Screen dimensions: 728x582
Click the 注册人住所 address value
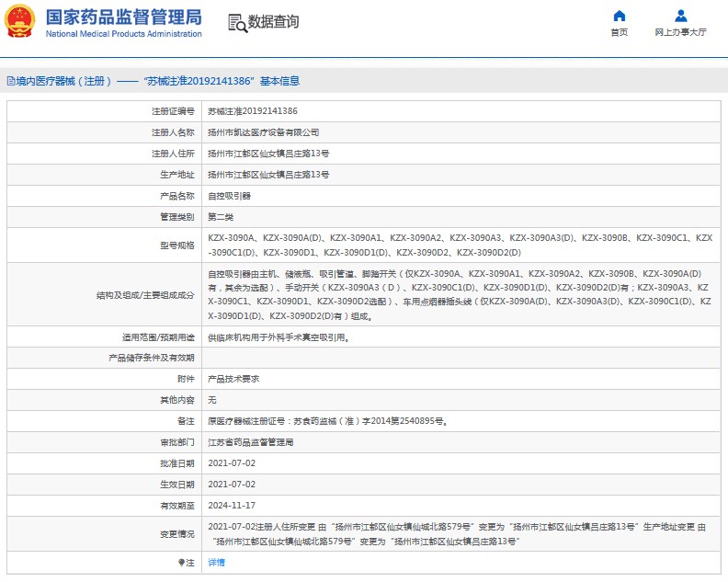(x=268, y=154)
